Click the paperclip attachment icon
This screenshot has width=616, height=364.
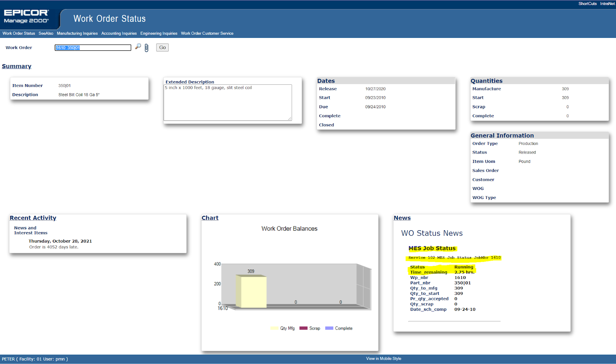pos(146,48)
